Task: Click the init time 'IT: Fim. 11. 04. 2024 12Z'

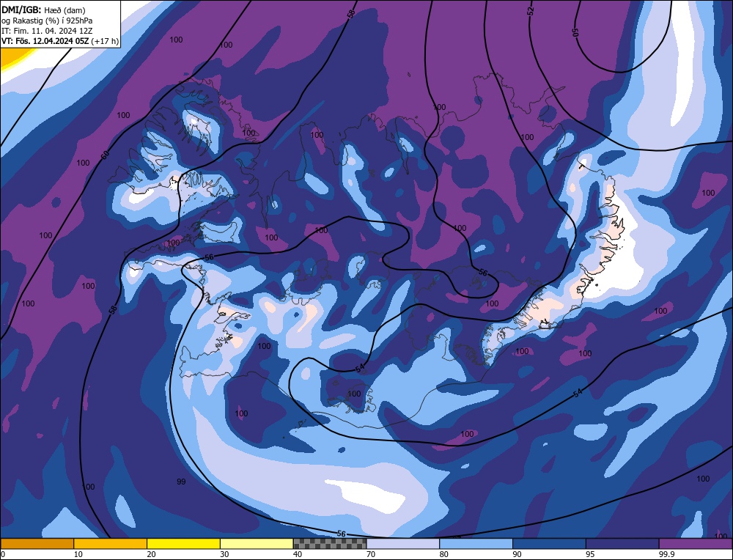Action: (47, 31)
